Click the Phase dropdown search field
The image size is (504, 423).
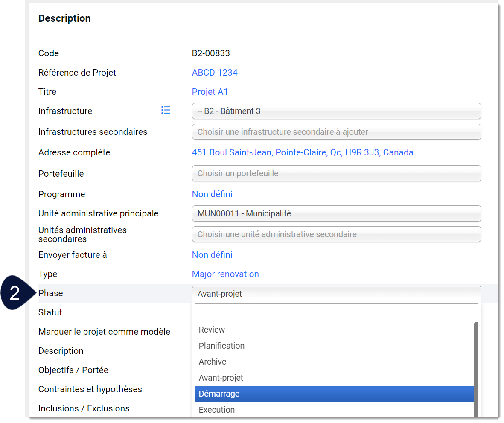[x=336, y=311]
